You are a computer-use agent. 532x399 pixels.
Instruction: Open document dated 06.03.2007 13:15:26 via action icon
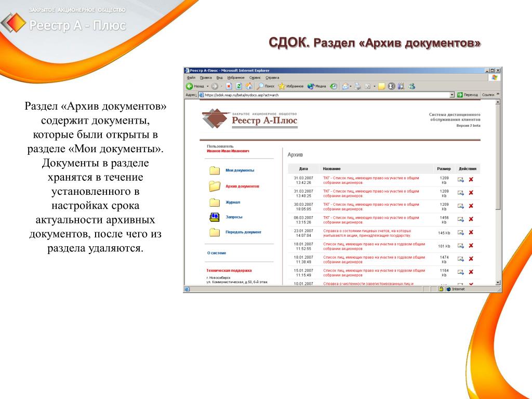click(460, 219)
